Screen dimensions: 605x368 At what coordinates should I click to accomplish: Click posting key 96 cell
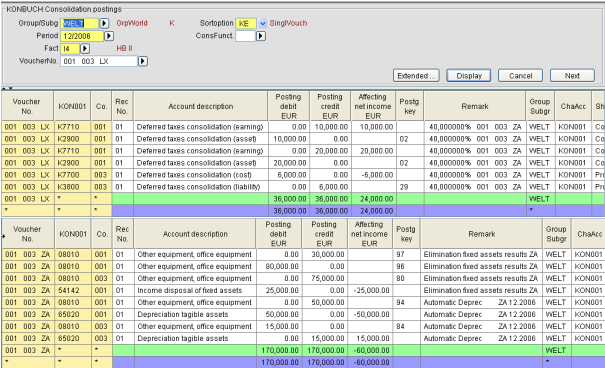point(406,266)
